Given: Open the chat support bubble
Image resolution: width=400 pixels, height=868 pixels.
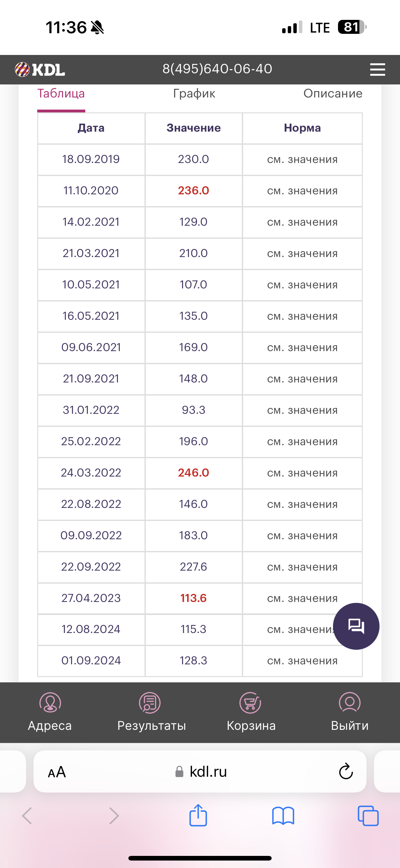Looking at the screenshot, I should point(356,626).
